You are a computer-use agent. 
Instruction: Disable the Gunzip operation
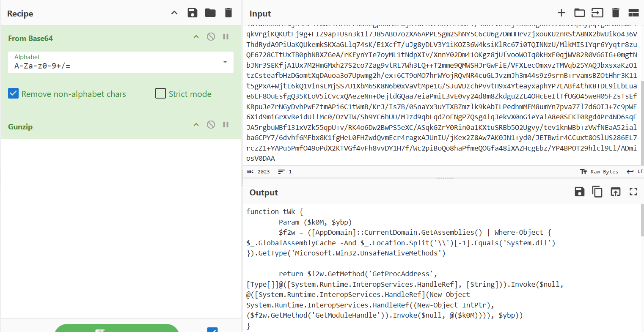(x=211, y=125)
